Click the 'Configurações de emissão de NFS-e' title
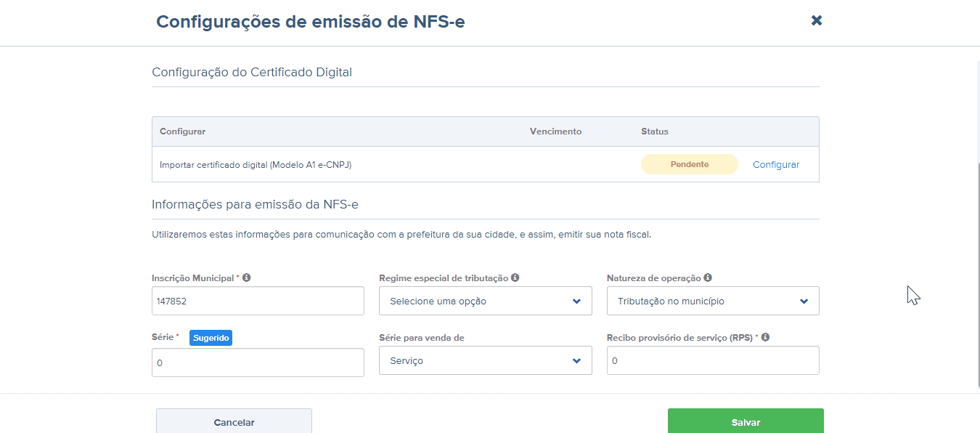The image size is (980, 433). pyautogui.click(x=311, y=21)
